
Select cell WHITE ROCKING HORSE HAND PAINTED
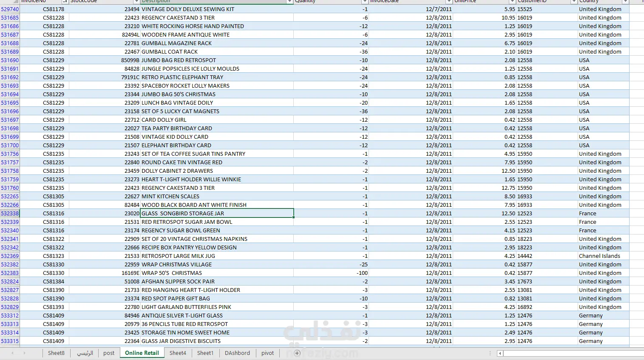pyautogui.click(x=217, y=26)
